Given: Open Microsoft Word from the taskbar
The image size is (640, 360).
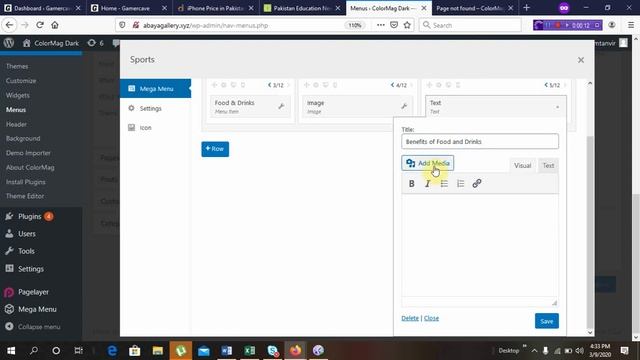Looking at the screenshot, I should [x=227, y=351].
